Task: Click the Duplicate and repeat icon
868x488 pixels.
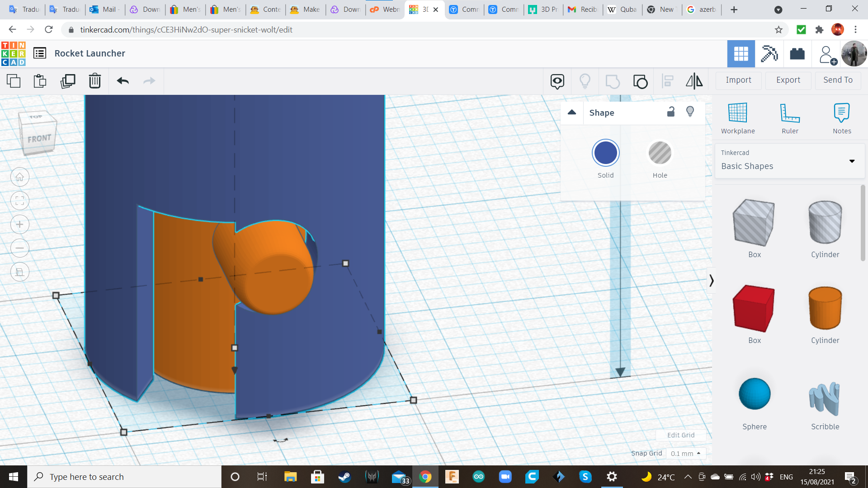Action: (68, 81)
